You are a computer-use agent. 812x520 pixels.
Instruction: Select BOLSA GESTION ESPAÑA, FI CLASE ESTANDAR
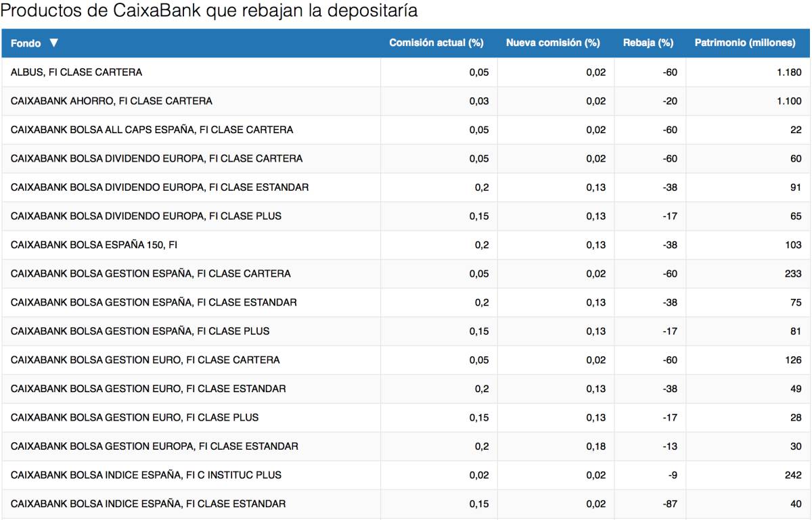406,302
